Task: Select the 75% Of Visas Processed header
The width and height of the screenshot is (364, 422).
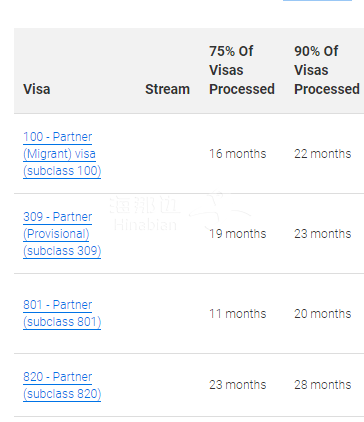Action: coord(242,70)
